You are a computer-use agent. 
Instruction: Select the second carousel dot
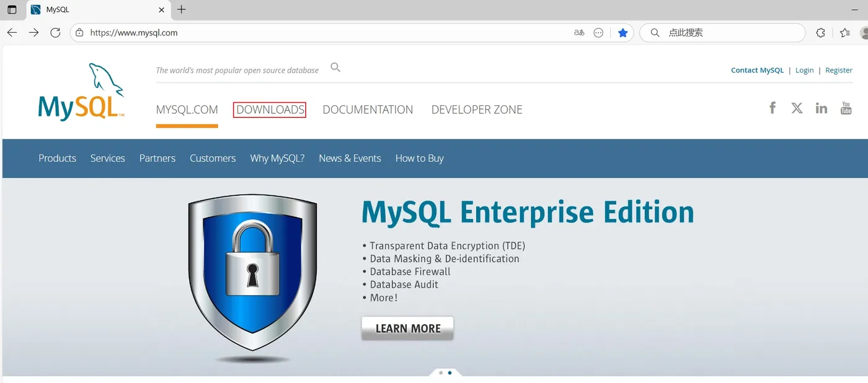(449, 373)
